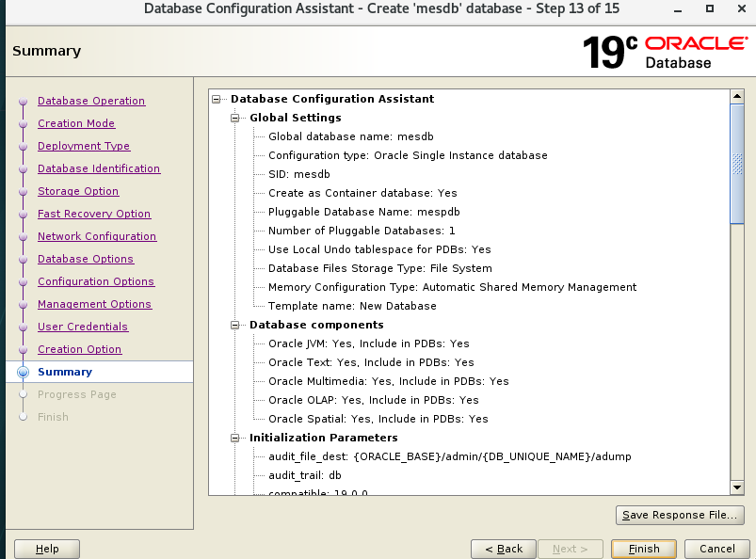Navigate to Database Identification step
The image size is (756, 559).
tap(99, 168)
